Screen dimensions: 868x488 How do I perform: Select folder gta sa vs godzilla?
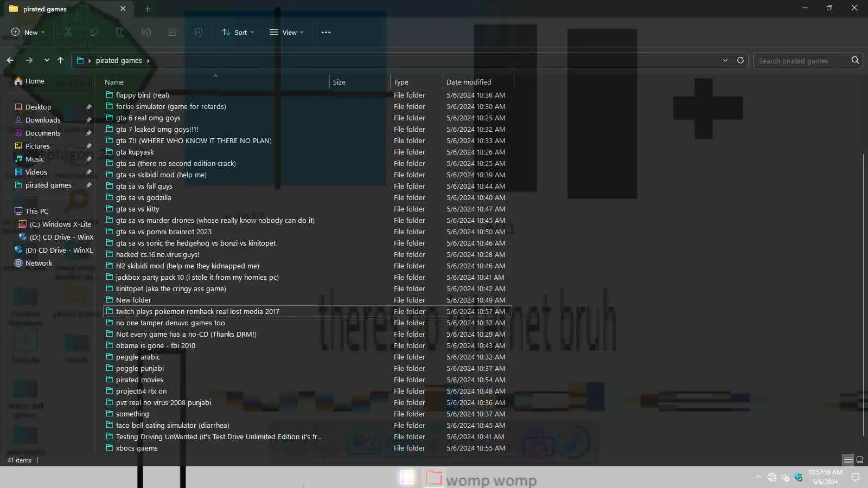(307, 197)
